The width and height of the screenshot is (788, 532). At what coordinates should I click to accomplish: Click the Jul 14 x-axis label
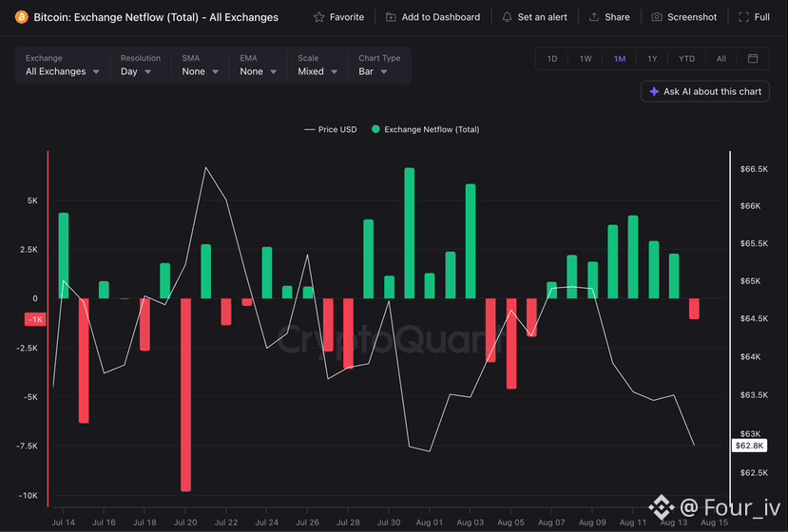click(64, 522)
